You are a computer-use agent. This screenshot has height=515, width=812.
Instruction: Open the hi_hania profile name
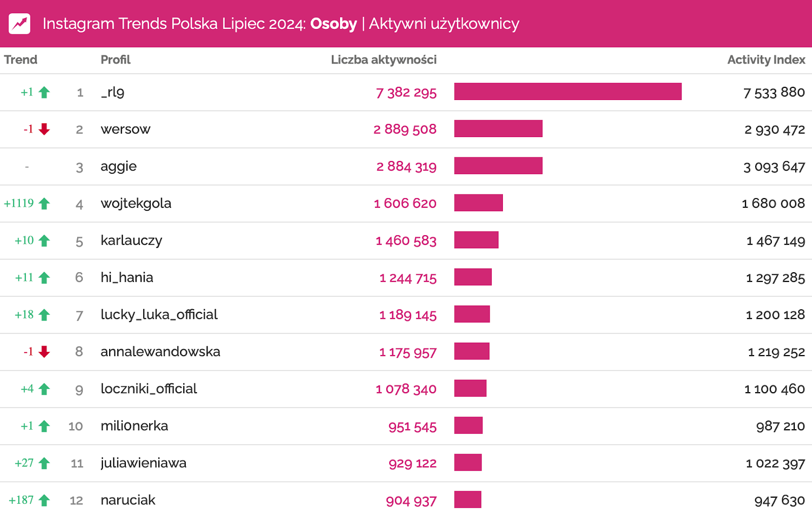[x=127, y=277]
